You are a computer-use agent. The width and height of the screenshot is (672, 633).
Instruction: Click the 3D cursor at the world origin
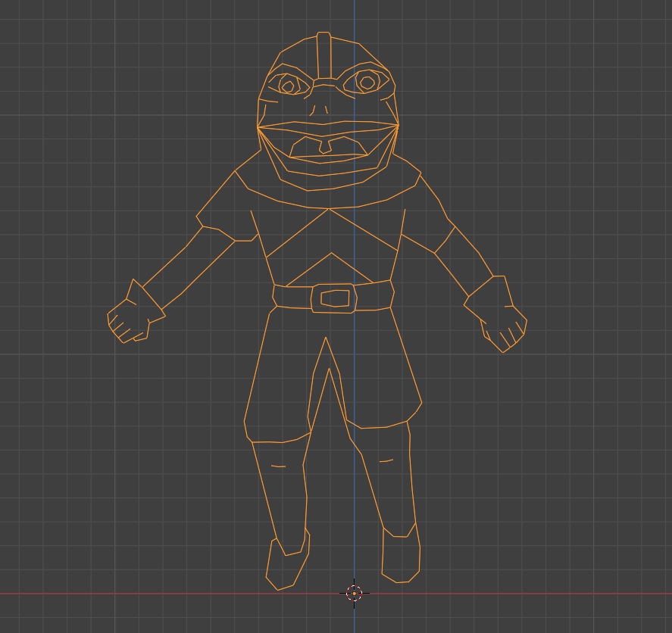point(354,593)
